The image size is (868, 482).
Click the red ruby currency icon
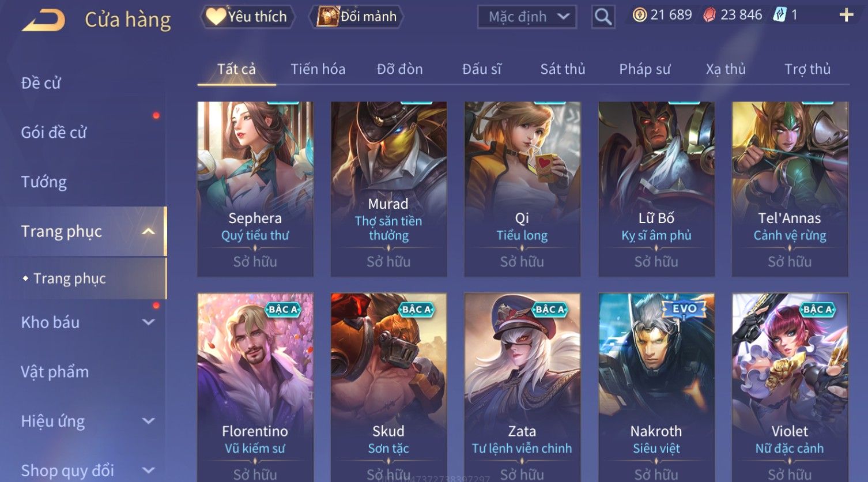(x=710, y=15)
